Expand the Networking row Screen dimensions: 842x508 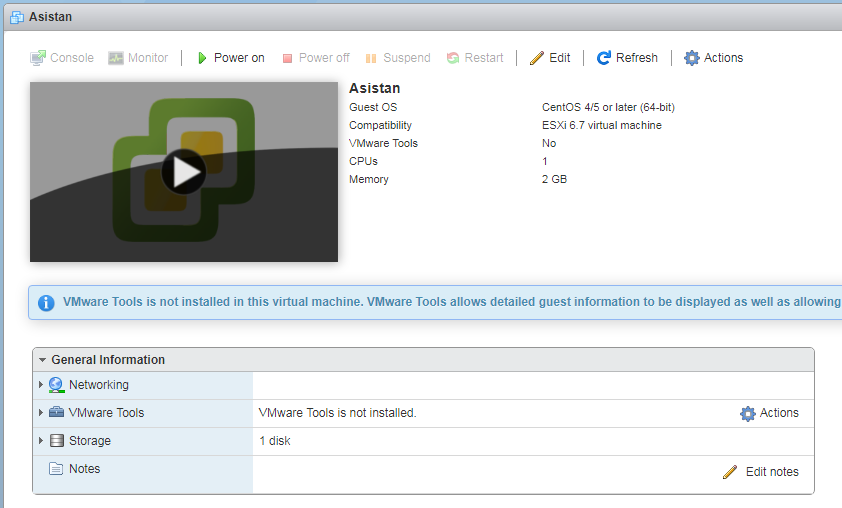click(x=41, y=385)
